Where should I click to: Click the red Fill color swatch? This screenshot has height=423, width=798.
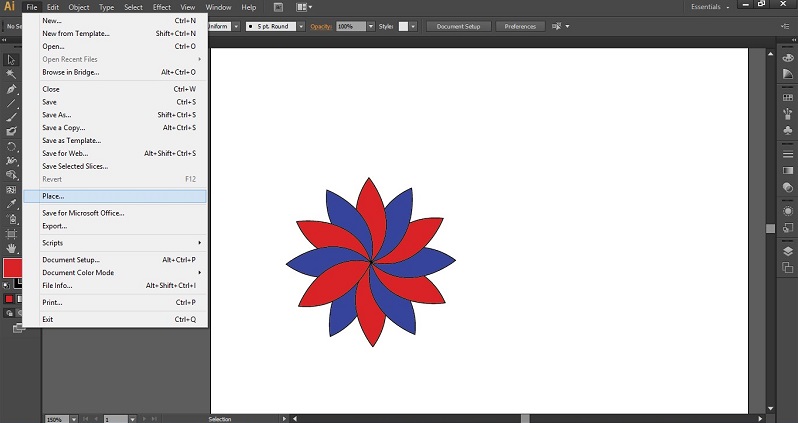[12, 268]
